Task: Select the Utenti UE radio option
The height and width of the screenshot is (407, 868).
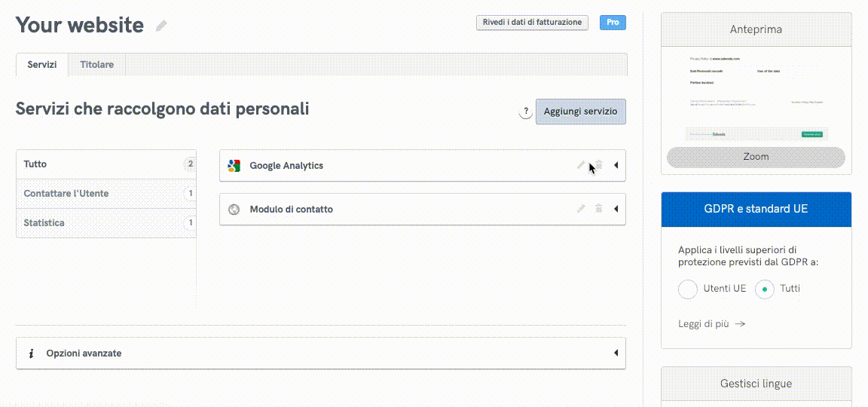Action: tap(688, 289)
